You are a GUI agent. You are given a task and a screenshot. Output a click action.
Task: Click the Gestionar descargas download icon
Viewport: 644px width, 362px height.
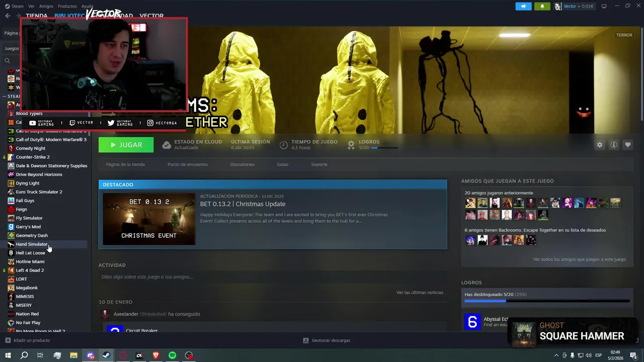[x=306, y=340]
